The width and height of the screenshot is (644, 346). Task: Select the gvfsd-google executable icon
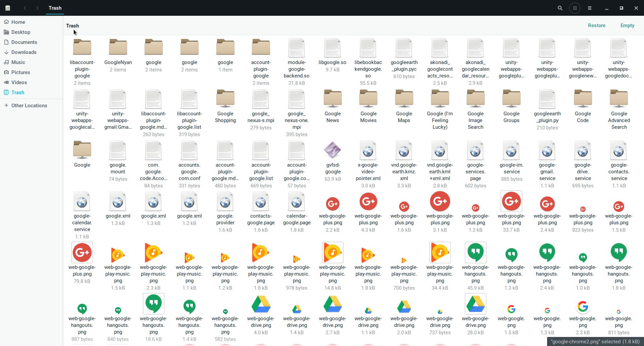pyautogui.click(x=332, y=150)
